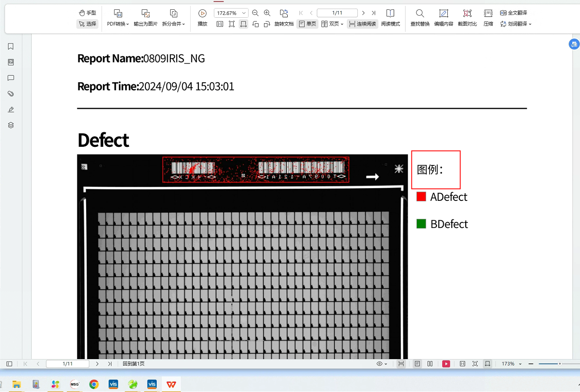Viewport: 580px width, 392px height.
Task: Open the attachments paperclip panel
Action: pos(11,94)
